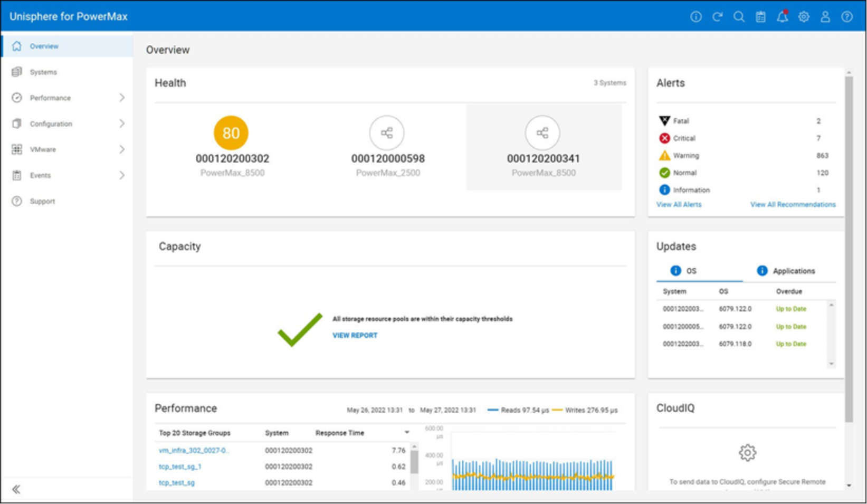Open the information icon in top bar

696,17
